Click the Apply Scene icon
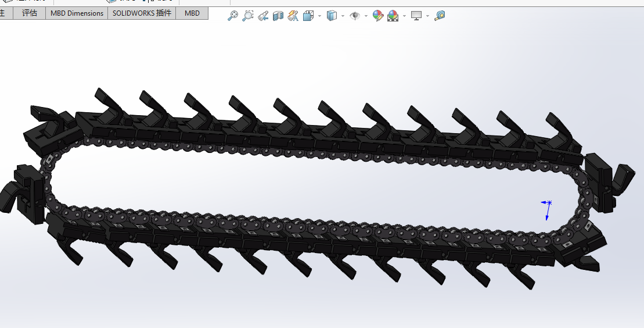This screenshot has width=644, height=328. (393, 16)
